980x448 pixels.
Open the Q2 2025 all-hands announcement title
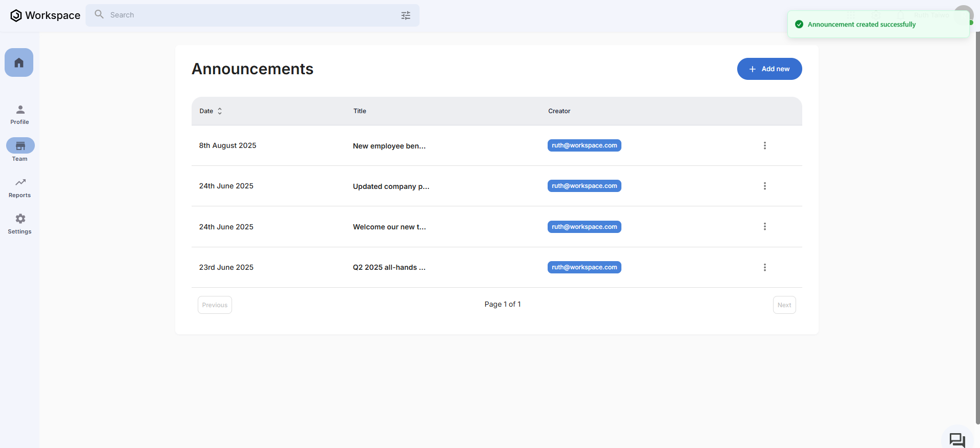coord(389,267)
